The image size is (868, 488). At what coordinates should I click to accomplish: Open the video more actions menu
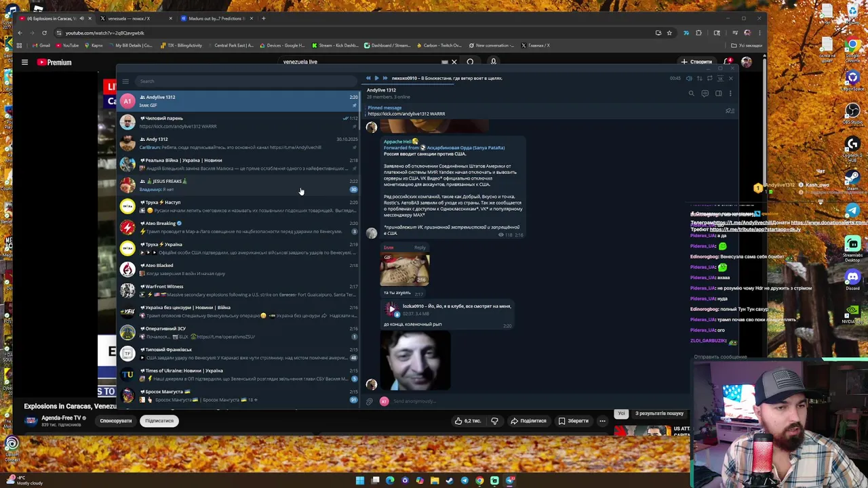tap(602, 421)
